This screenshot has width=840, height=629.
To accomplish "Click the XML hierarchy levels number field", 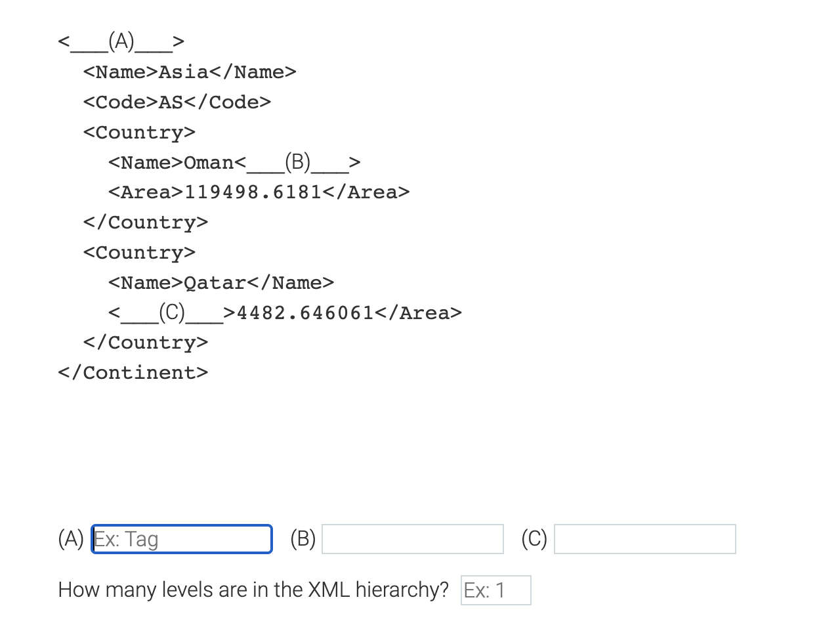I will [x=496, y=590].
